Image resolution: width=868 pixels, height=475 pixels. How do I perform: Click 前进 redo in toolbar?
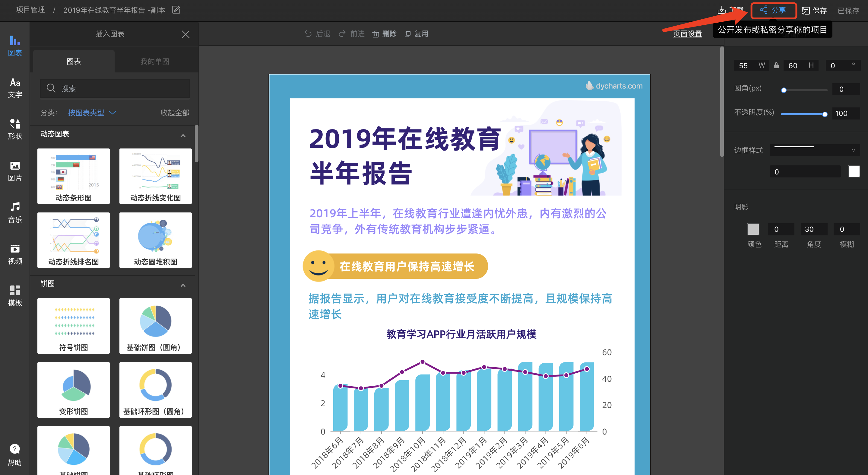pos(351,34)
